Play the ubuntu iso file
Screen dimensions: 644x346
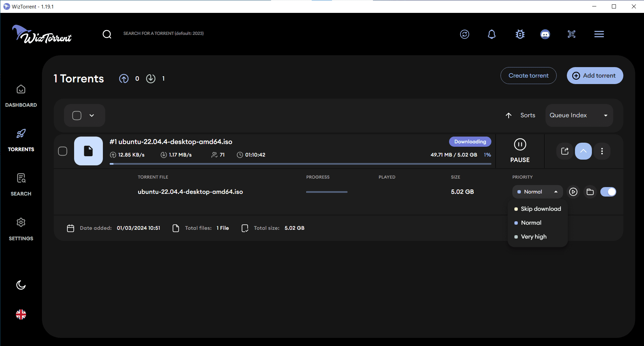[x=573, y=192]
